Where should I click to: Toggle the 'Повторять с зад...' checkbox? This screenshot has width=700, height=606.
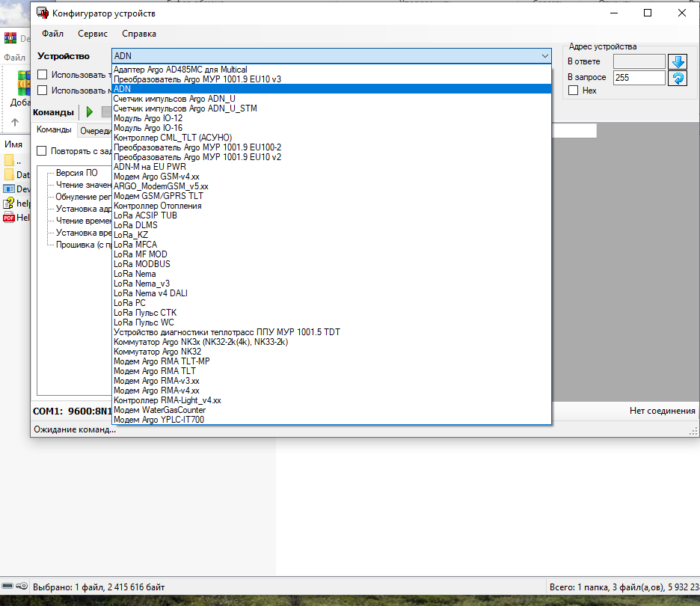pos(42,151)
